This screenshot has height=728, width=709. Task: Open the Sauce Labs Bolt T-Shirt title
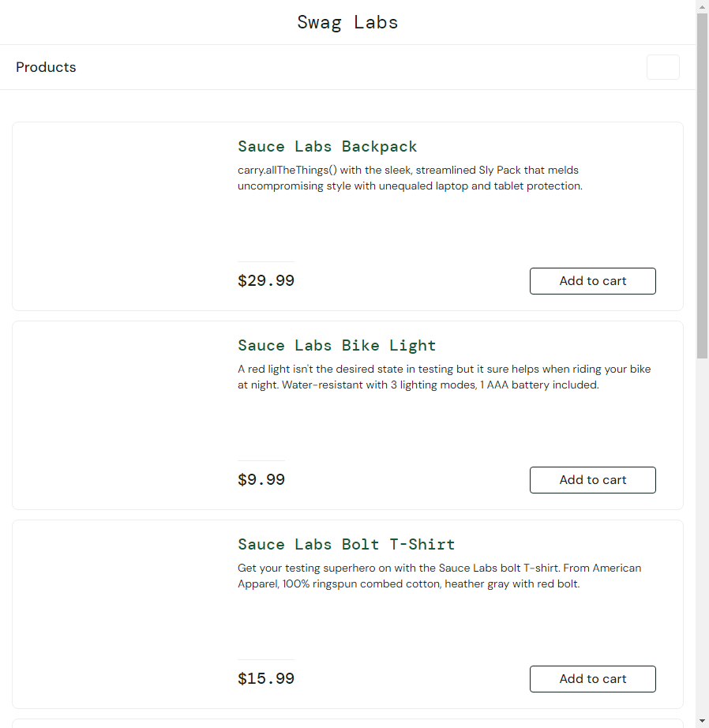346,544
